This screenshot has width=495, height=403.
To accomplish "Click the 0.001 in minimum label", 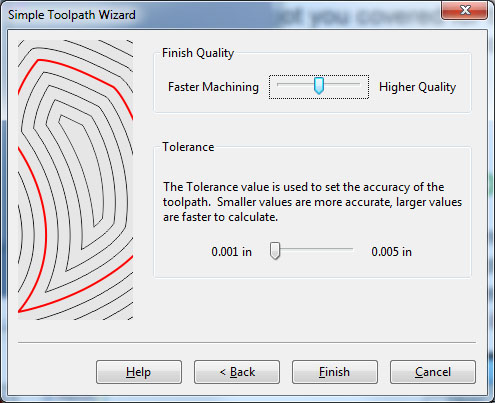I will [232, 252].
